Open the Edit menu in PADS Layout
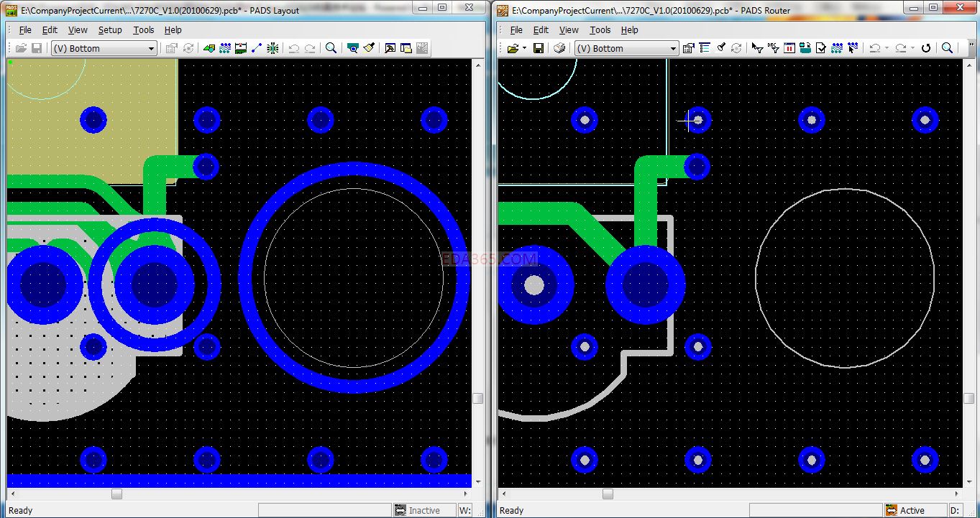The height and width of the screenshot is (518, 980). pos(50,30)
